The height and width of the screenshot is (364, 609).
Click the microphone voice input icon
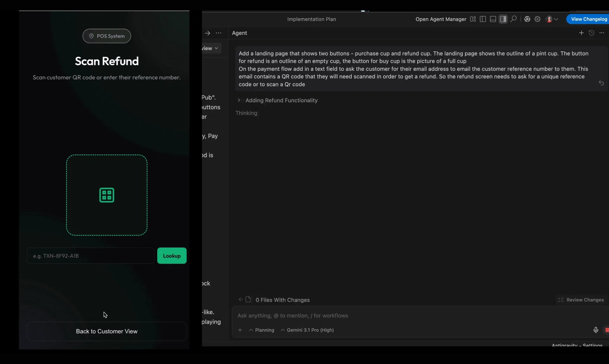(596, 330)
